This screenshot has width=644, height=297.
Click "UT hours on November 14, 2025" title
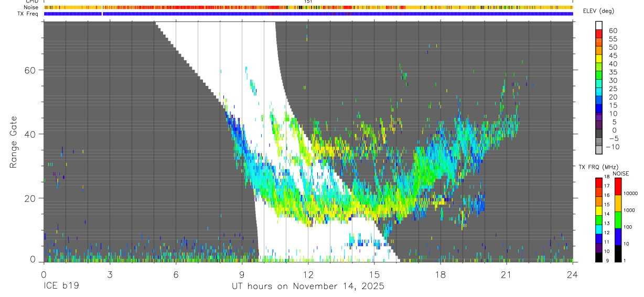(308, 286)
